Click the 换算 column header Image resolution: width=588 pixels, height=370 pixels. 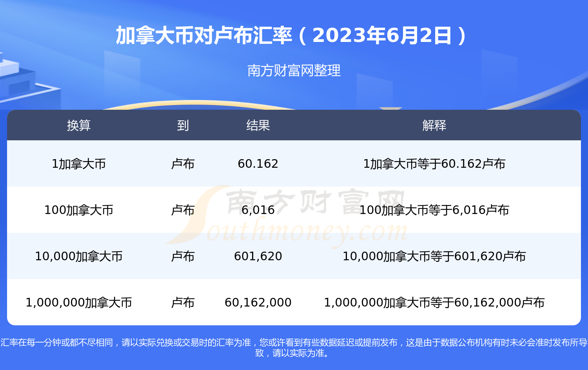[79, 125]
